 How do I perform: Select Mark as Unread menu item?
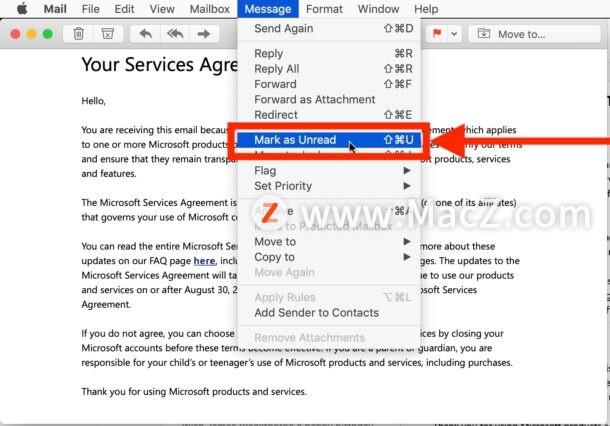[x=329, y=140]
